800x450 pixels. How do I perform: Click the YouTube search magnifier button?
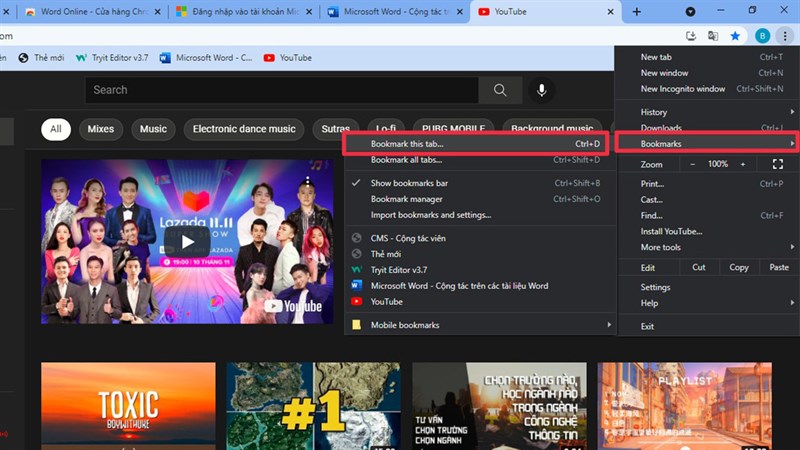[500, 90]
